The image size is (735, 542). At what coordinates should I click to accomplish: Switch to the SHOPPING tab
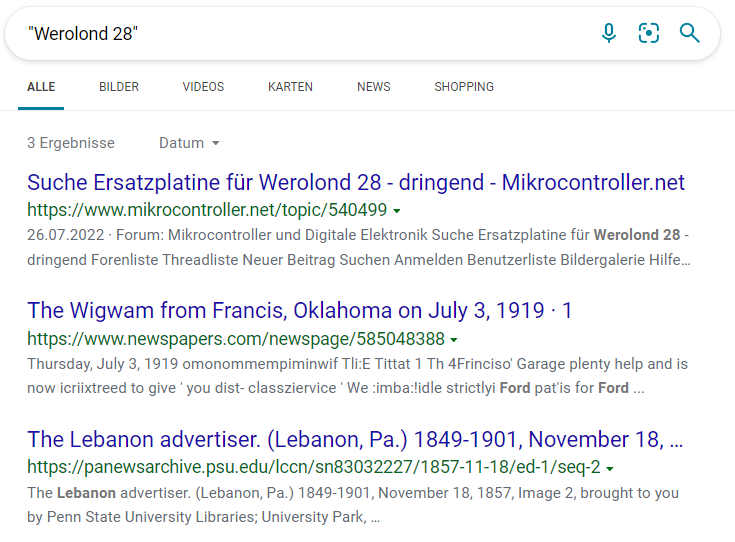click(464, 87)
